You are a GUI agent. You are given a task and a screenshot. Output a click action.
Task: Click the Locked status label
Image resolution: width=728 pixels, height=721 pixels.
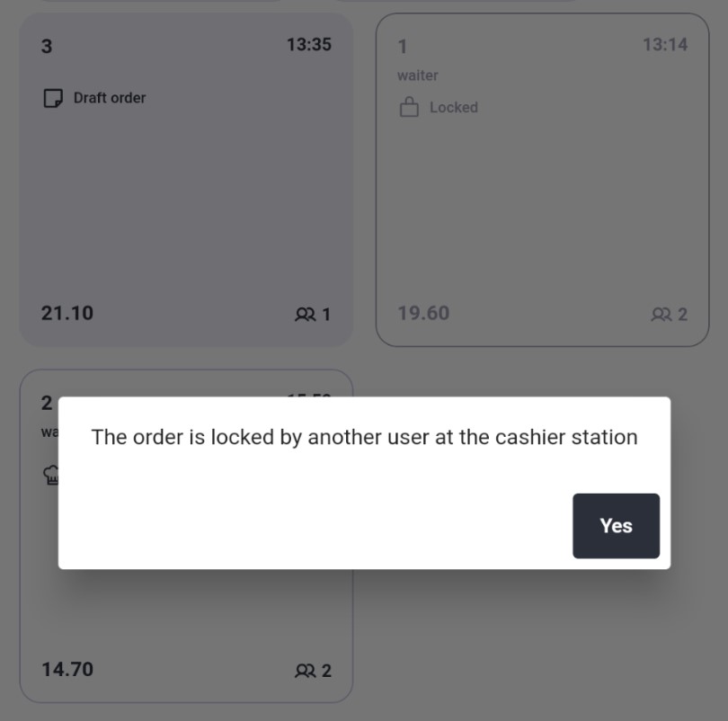coord(454,107)
